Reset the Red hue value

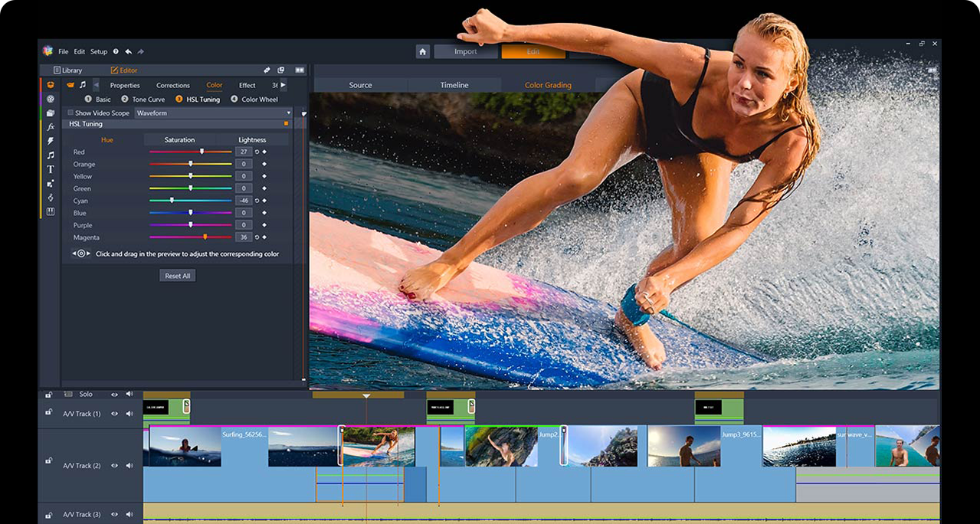click(257, 152)
